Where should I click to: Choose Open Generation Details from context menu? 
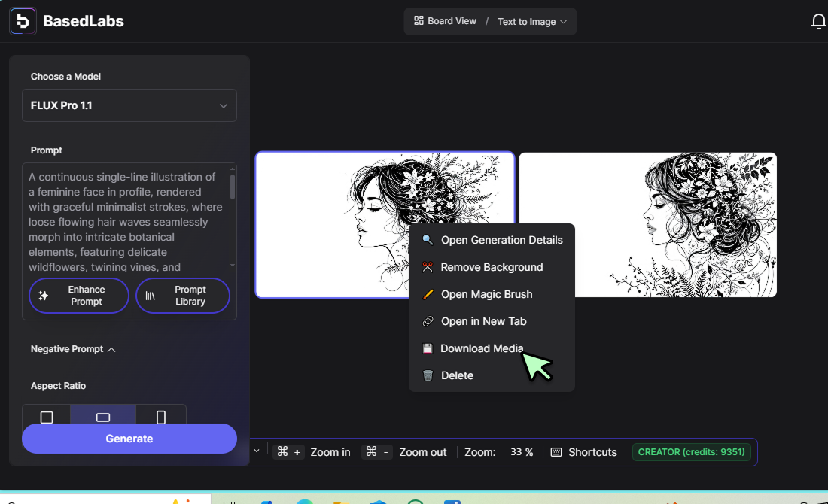point(501,240)
